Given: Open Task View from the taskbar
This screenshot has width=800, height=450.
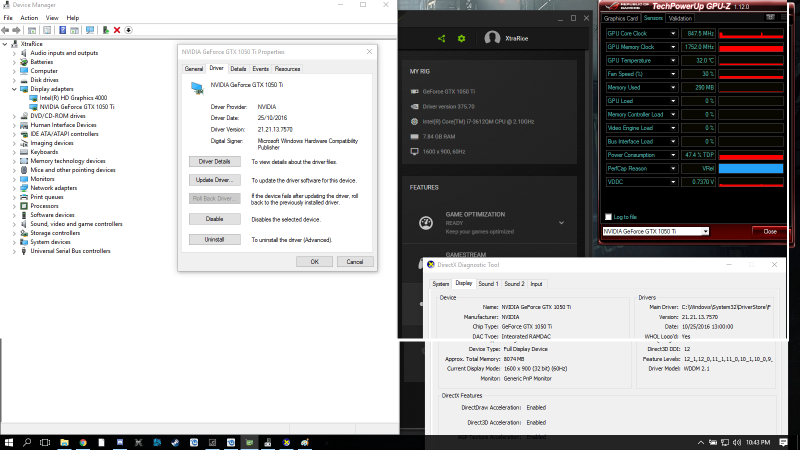Looking at the screenshot, I should 45,442.
